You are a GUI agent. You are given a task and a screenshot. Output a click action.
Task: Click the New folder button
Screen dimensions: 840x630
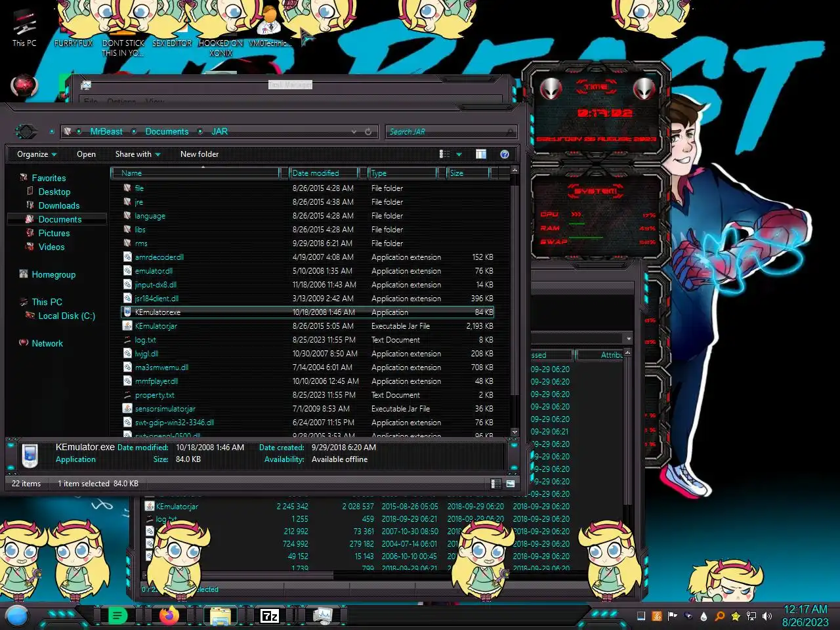199,154
